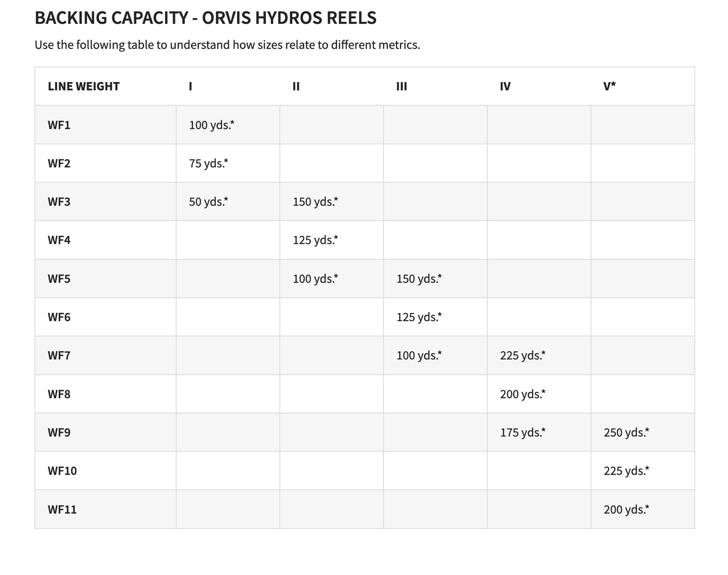Click the 75 yds. cell for WF2
Screen dimensions: 728x575
click(209, 164)
